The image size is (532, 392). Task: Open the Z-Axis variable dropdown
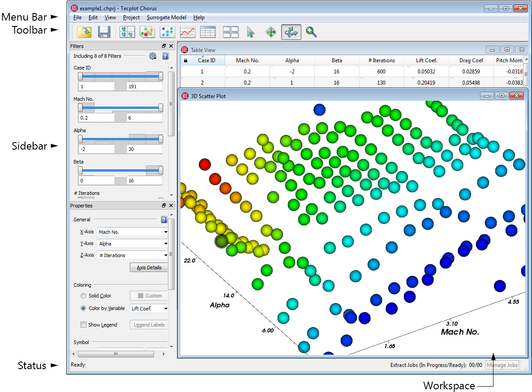tap(132, 255)
